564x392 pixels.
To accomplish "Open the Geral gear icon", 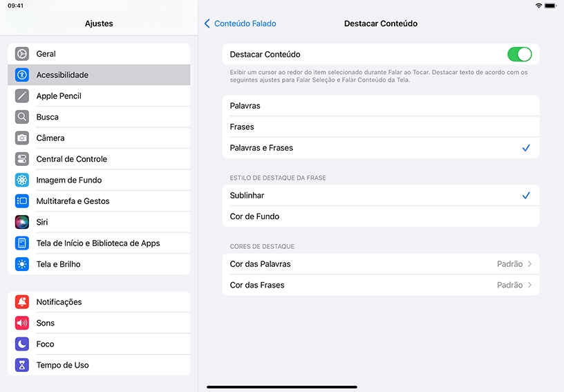I will (22, 54).
